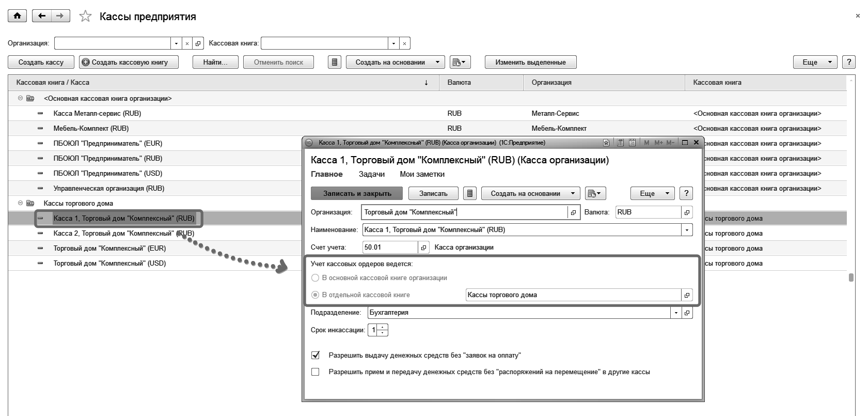The image size is (868, 416).
Task: Open Наименование dropdown in the dialog
Action: (x=687, y=230)
